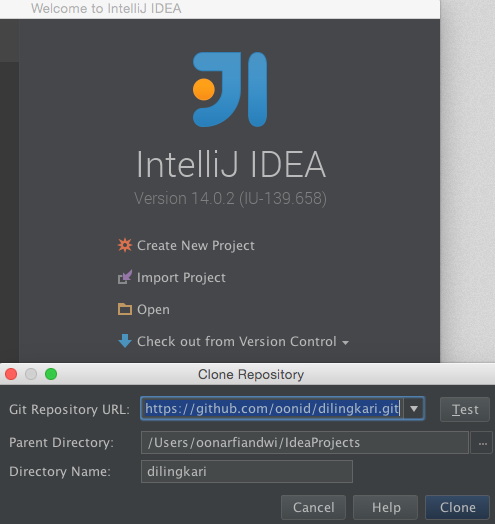Start cloning with the Clone button

tap(458, 507)
